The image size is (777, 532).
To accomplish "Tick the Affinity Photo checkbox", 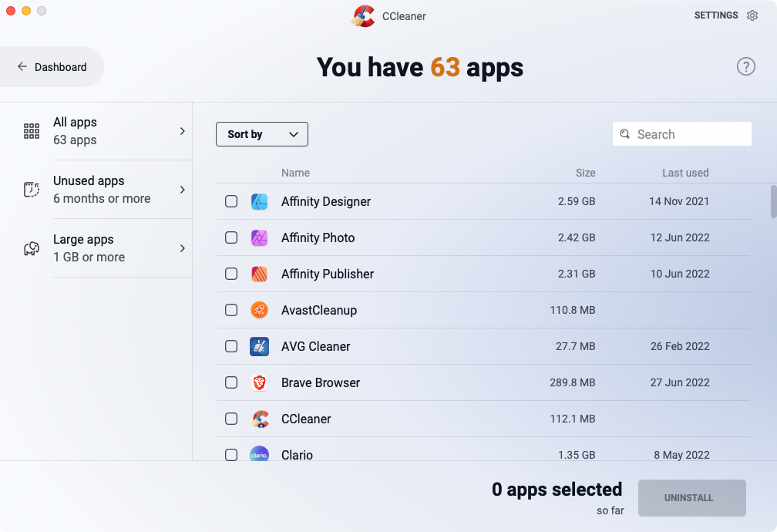I will (x=231, y=237).
